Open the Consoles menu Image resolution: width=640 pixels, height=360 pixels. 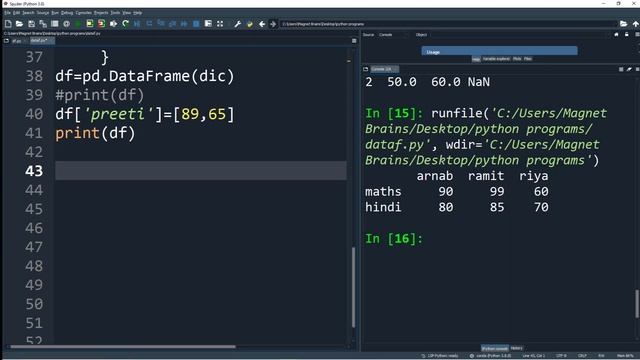pyautogui.click(x=84, y=13)
